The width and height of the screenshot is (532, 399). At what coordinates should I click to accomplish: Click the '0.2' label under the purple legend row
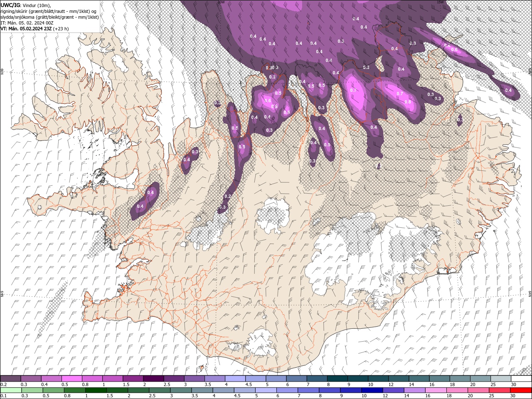(3, 384)
